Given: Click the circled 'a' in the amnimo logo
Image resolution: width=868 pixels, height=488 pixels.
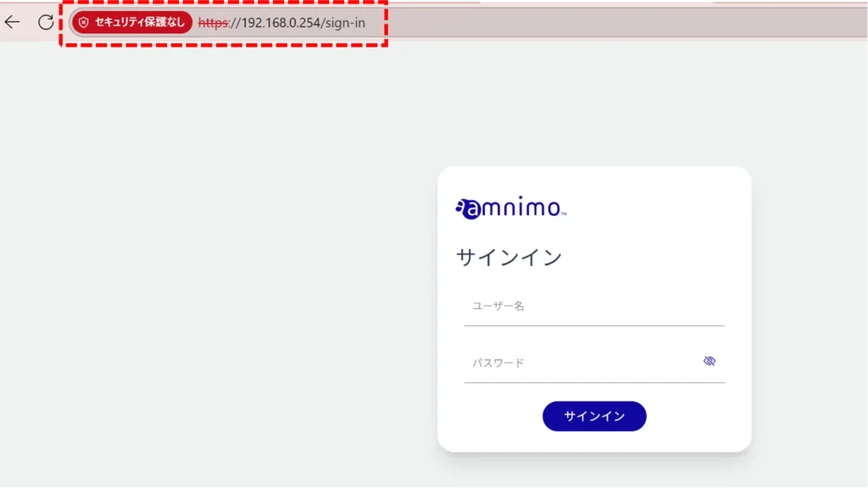Looking at the screenshot, I should point(471,209).
